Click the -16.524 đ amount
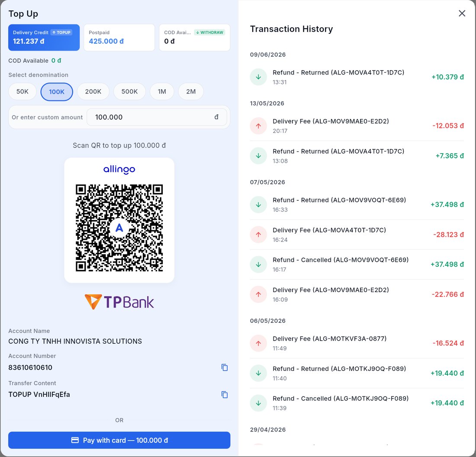This screenshot has height=457, width=476. [x=448, y=343]
